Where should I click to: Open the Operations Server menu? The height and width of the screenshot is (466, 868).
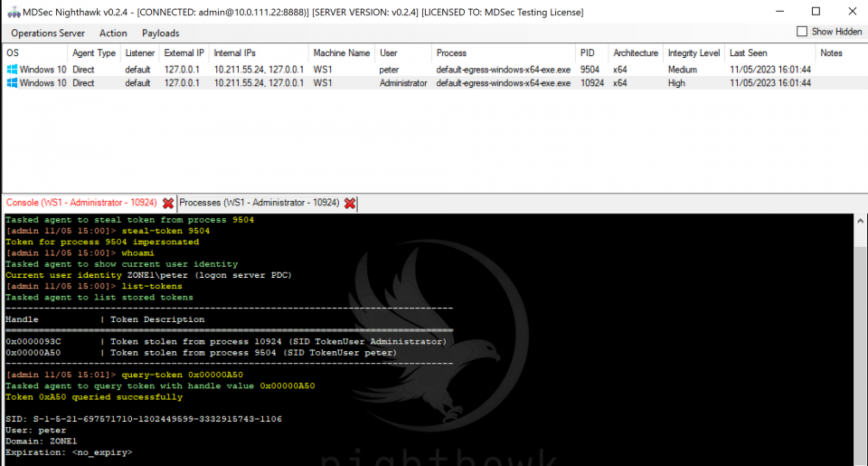(x=47, y=33)
